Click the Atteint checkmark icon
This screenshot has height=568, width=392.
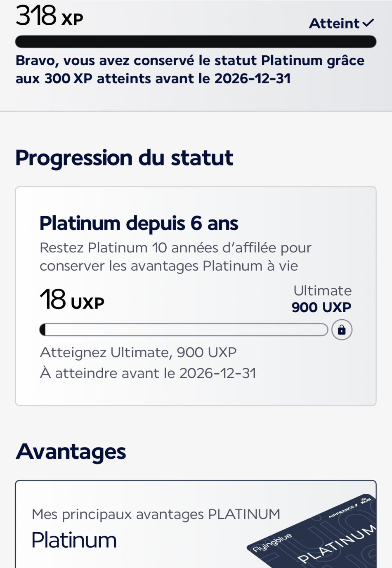(x=368, y=23)
